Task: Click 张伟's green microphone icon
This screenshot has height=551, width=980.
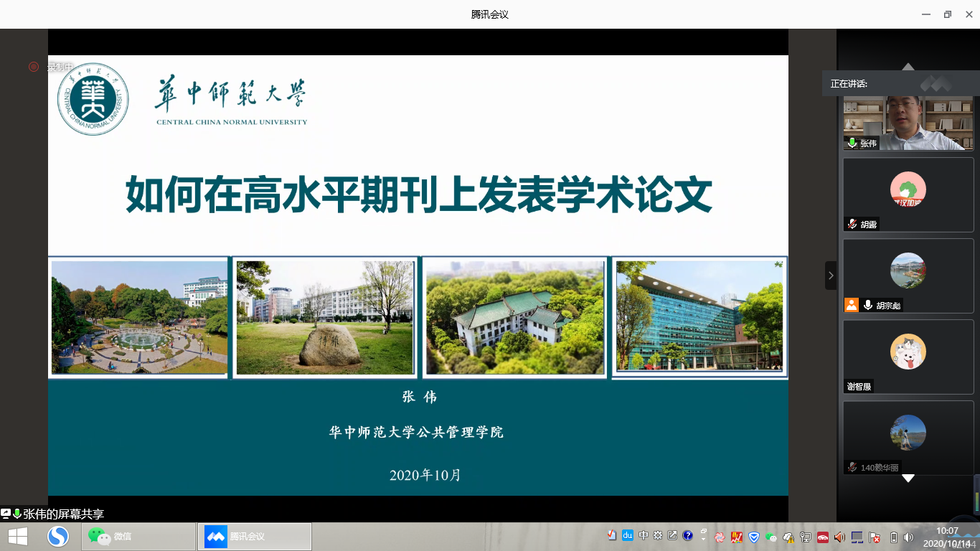Action: pos(852,143)
